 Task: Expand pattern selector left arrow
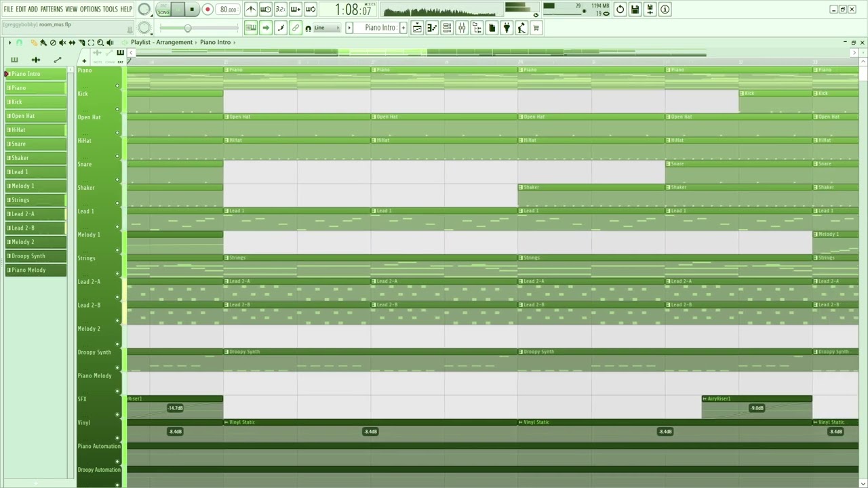coord(349,28)
